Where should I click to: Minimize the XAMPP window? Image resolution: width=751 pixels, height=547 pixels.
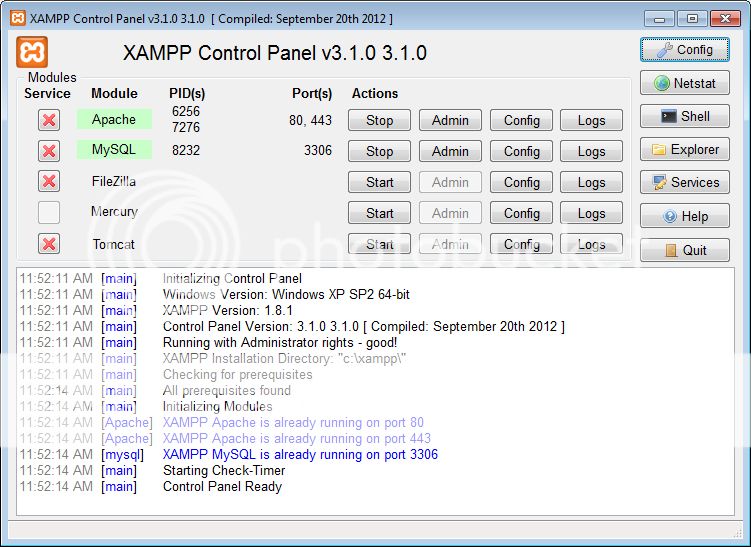click(659, 19)
